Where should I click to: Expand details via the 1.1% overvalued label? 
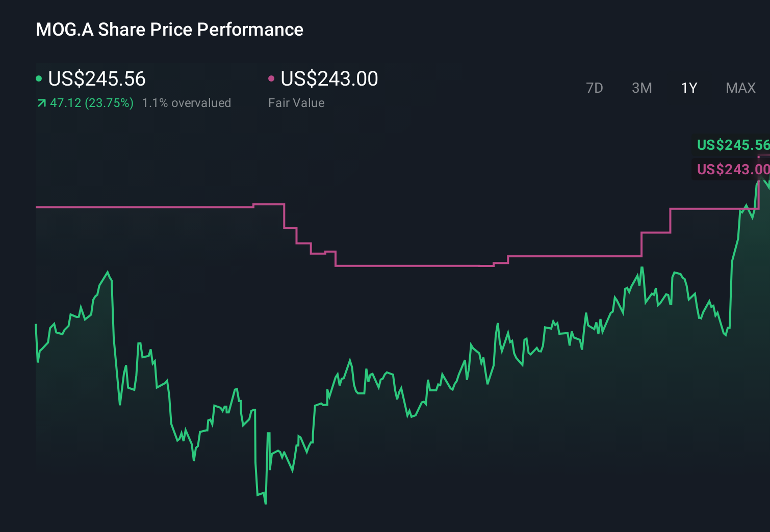click(x=187, y=102)
